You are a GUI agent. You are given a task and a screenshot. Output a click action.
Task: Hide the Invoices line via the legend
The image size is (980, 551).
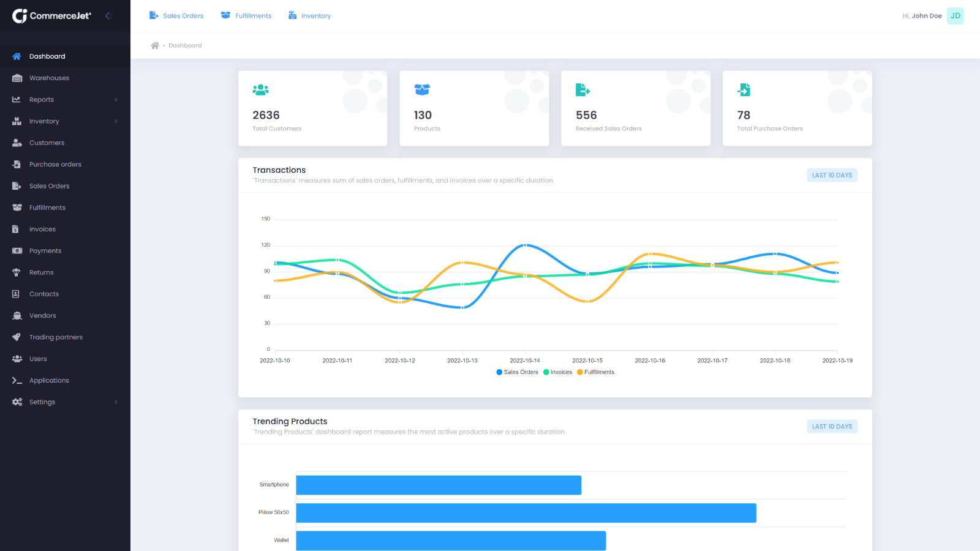pos(557,372)
